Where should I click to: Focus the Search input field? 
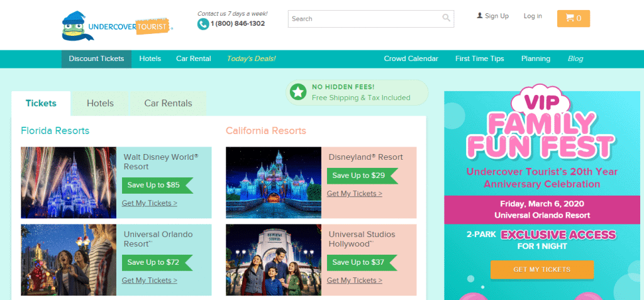click(x=371, y=19)
